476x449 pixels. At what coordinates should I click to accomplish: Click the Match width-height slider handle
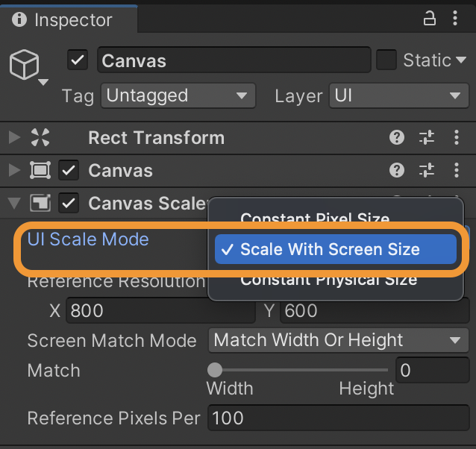215,370
